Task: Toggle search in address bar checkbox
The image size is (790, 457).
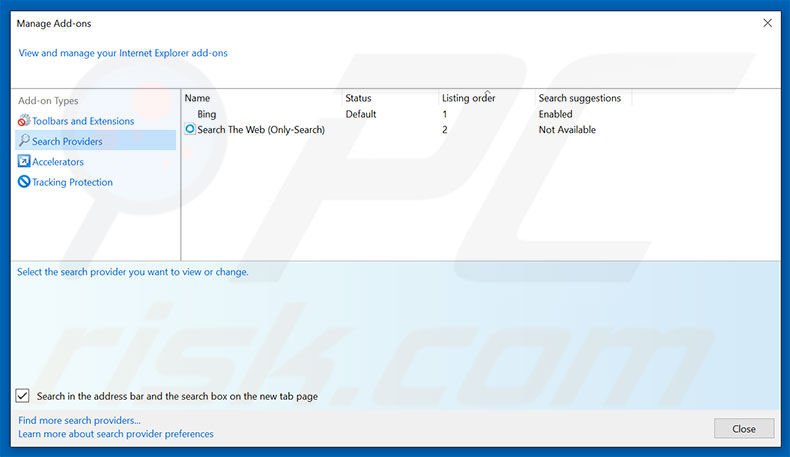Action: 22,396
